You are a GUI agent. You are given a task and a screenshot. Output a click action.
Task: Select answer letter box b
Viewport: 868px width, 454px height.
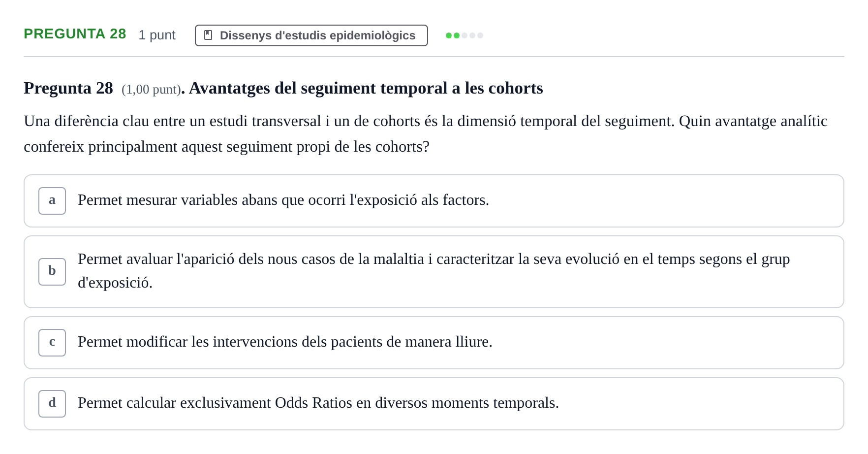point(52,272)
